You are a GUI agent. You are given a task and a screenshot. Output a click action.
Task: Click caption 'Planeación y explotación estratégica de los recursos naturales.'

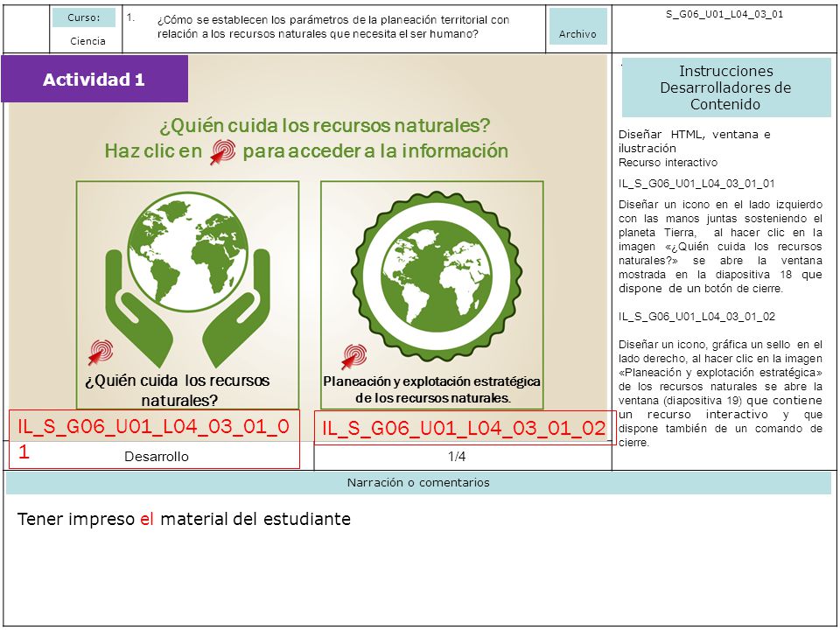pyautogui.click(x=431, y=389)
